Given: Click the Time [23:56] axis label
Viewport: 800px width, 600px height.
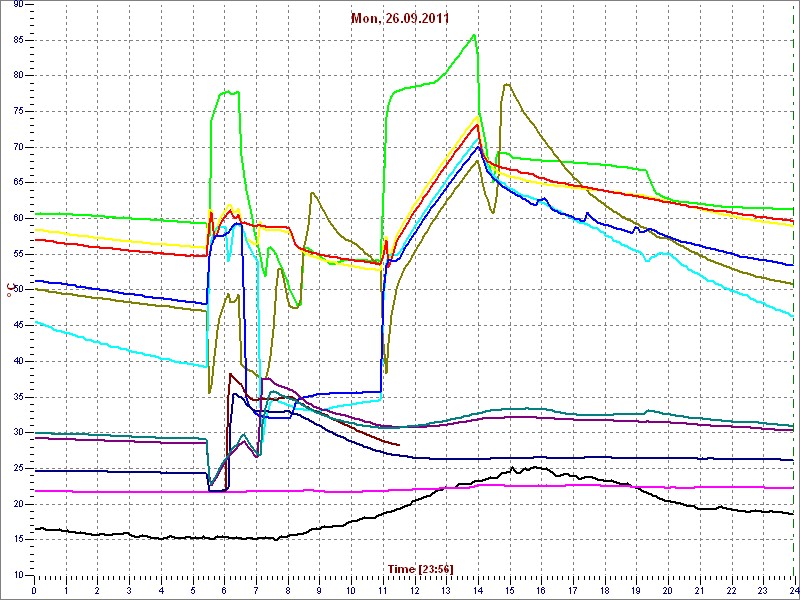Looking at the screenshot, I should point(420,568).
